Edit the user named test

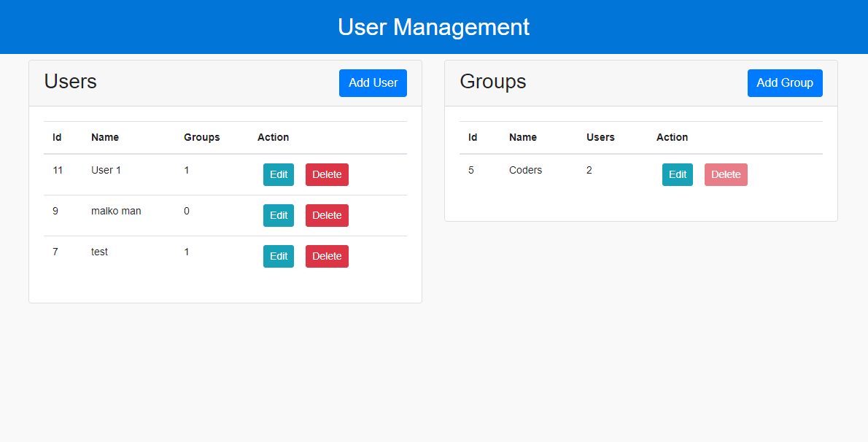(x=278, y=256)
